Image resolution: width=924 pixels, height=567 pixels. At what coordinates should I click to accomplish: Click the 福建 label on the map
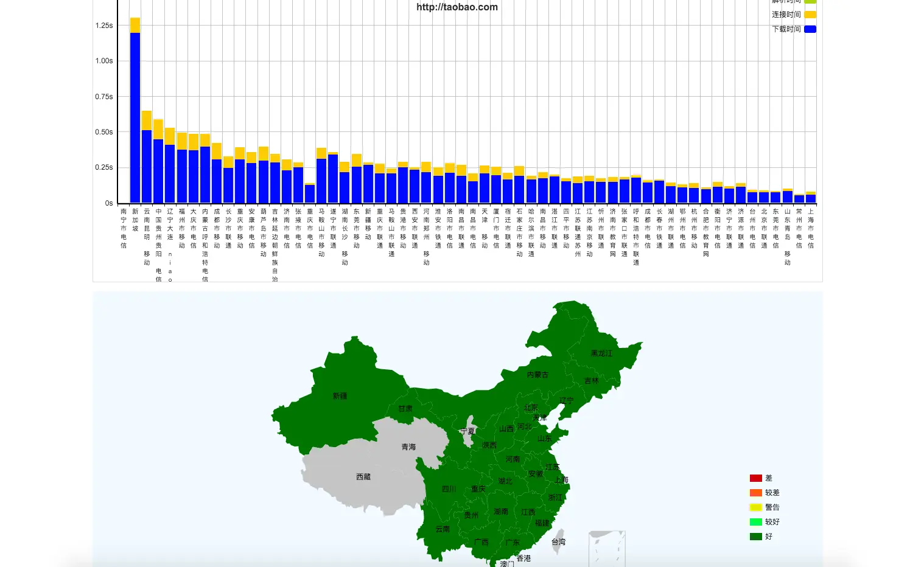(x=542, y=523)
